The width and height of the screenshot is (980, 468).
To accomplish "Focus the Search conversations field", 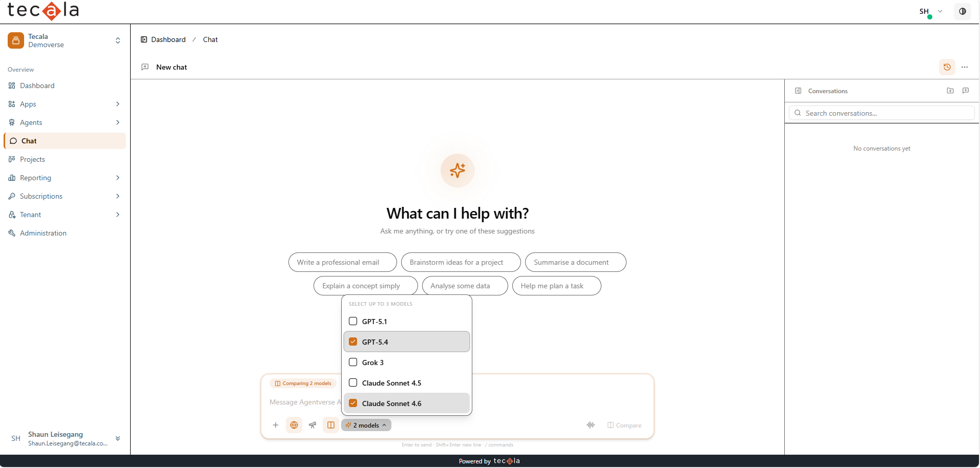I will pos(882,113).
